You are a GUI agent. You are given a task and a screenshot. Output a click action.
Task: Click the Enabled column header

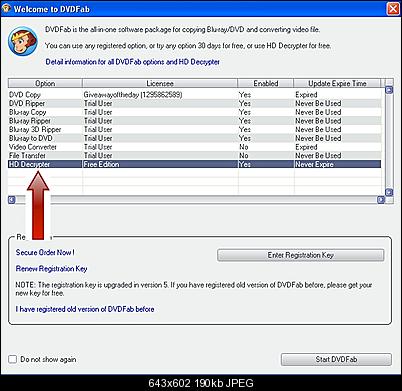(x=266, y=83)
